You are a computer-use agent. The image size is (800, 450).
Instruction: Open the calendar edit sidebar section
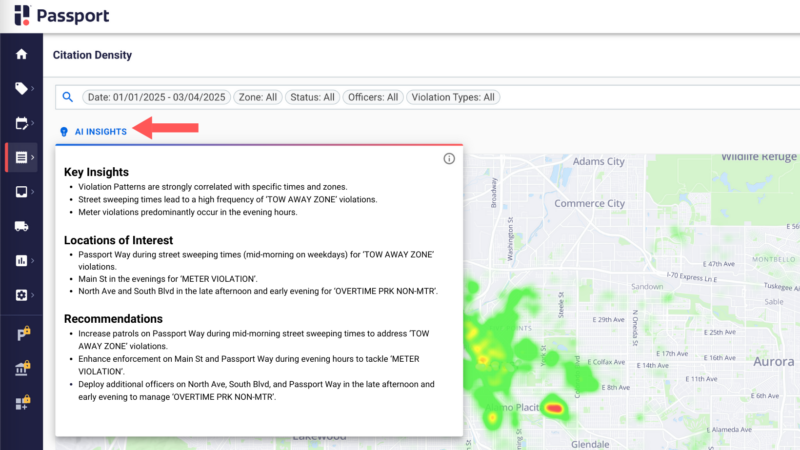click(21, 124)
